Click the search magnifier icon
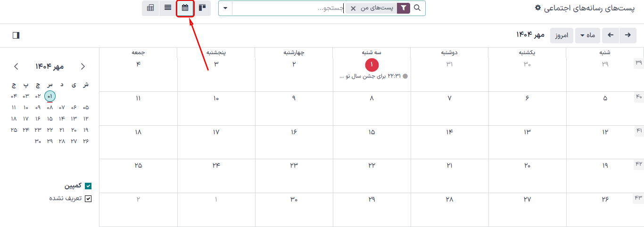 coord(417,8)
